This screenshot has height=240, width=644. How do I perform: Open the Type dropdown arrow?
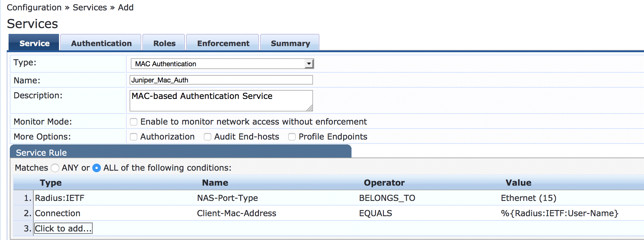309,64
